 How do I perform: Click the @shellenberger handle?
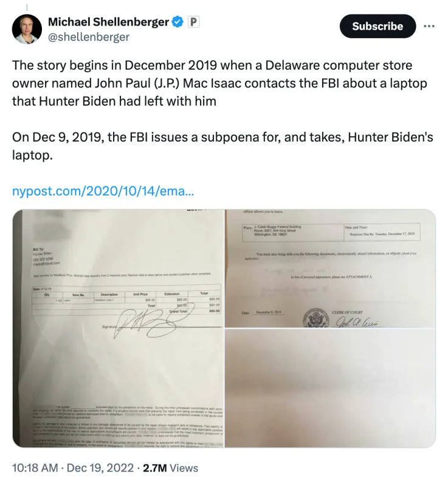88,37
